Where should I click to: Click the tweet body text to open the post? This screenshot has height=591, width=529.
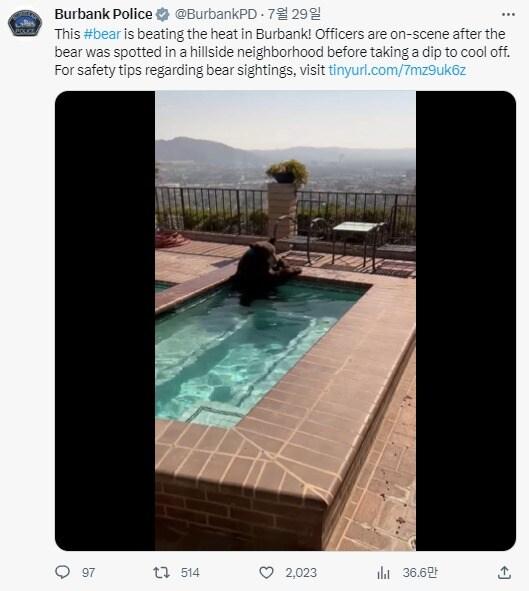tap(282, 52)
